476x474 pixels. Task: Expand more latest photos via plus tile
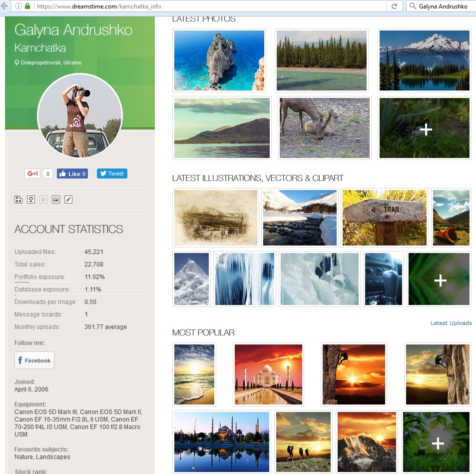pyautogui.click(x=425, y=128)
